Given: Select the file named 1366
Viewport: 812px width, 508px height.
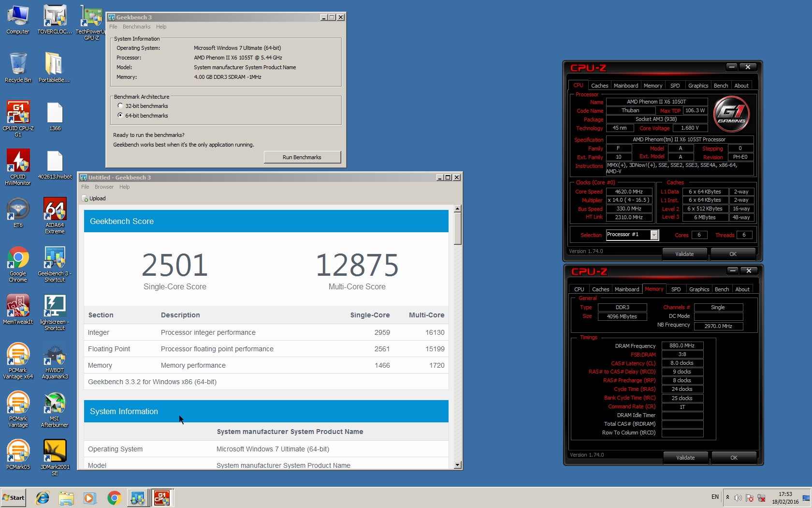Looking at the screenshot, I should coord(55,116).
